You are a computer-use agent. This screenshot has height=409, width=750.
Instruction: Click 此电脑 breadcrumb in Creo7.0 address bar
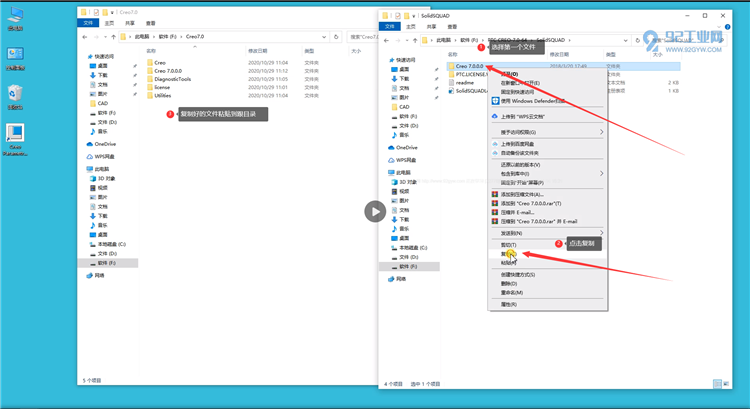(142, 37)
